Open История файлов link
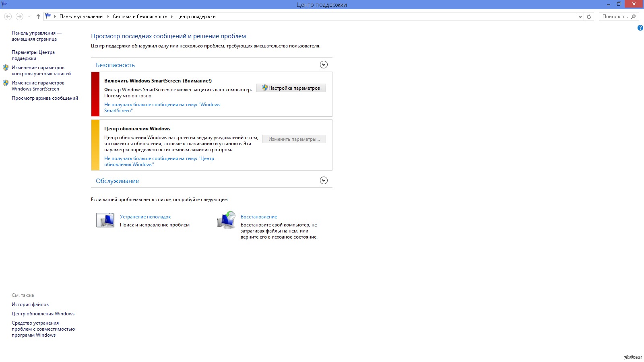Viewport: 644px width, 362px height. (x=30, y=304)
